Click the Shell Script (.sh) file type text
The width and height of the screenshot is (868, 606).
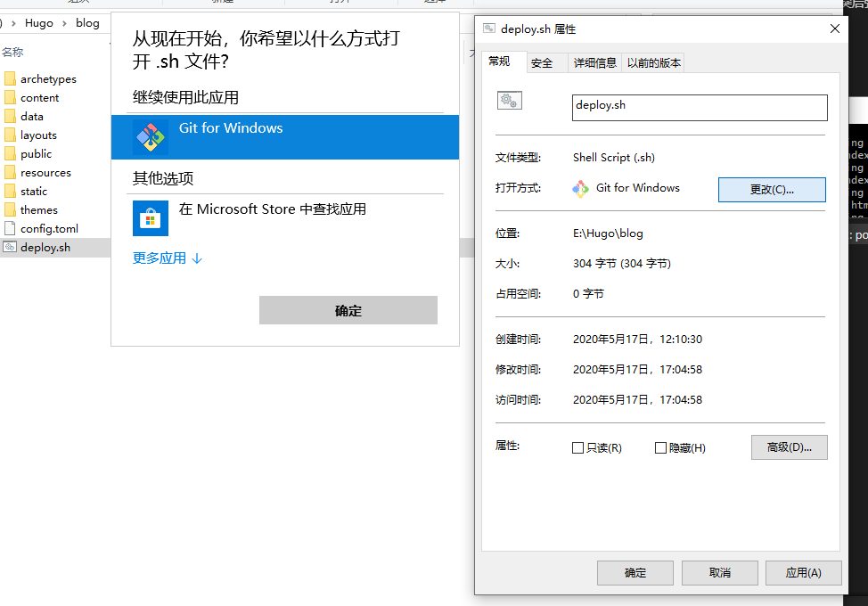point(613,158)
